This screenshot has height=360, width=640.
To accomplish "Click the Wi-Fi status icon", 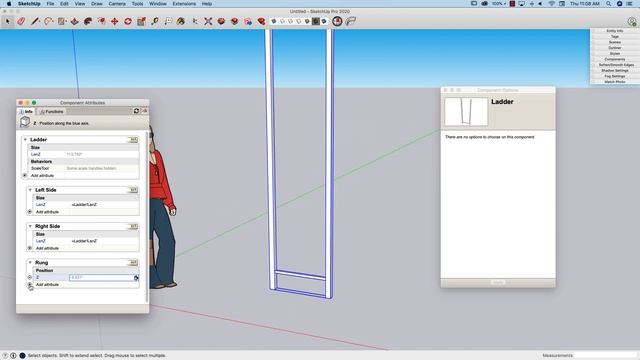I will 551,4.
